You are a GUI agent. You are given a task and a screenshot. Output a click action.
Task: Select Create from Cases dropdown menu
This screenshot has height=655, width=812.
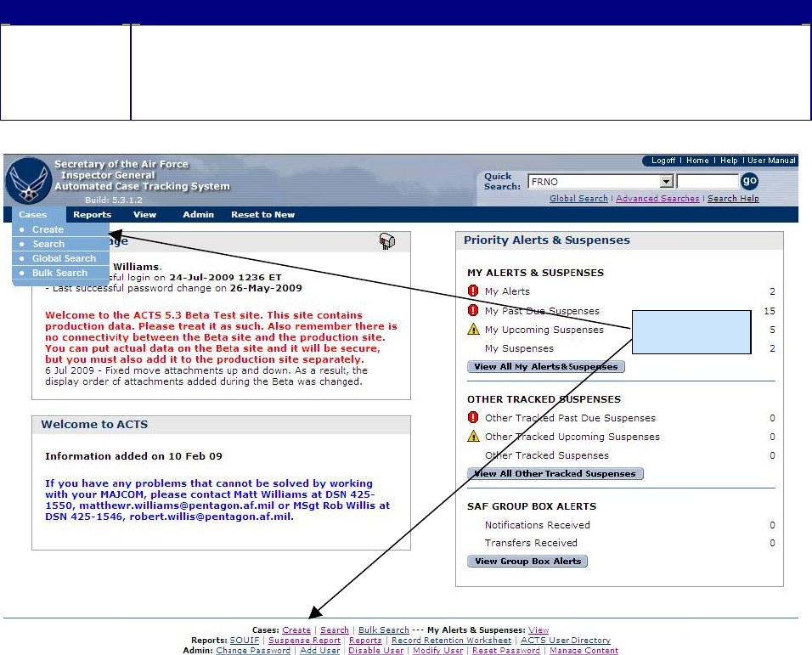48,229
